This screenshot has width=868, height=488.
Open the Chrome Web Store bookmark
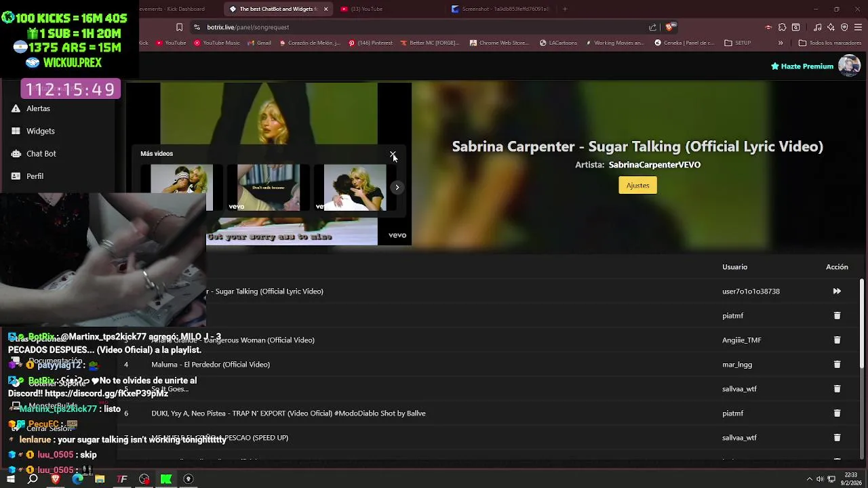[498, 43]
